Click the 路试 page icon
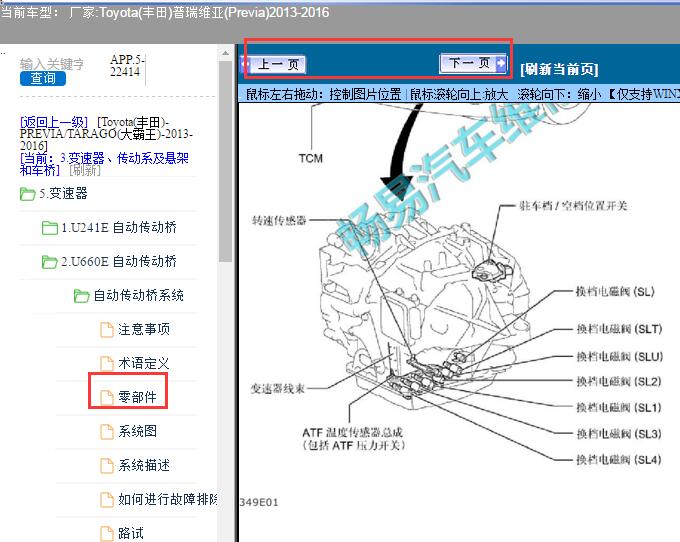 click(107, 534)
